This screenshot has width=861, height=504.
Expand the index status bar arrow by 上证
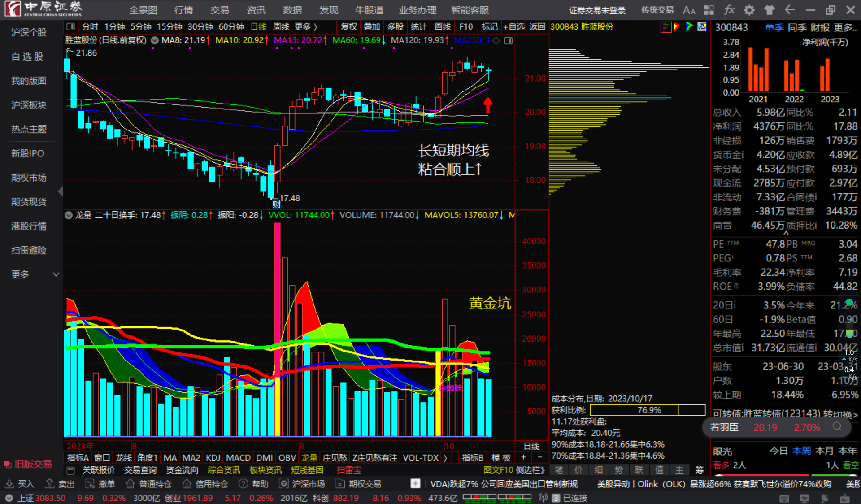click(x=9, y=498)
